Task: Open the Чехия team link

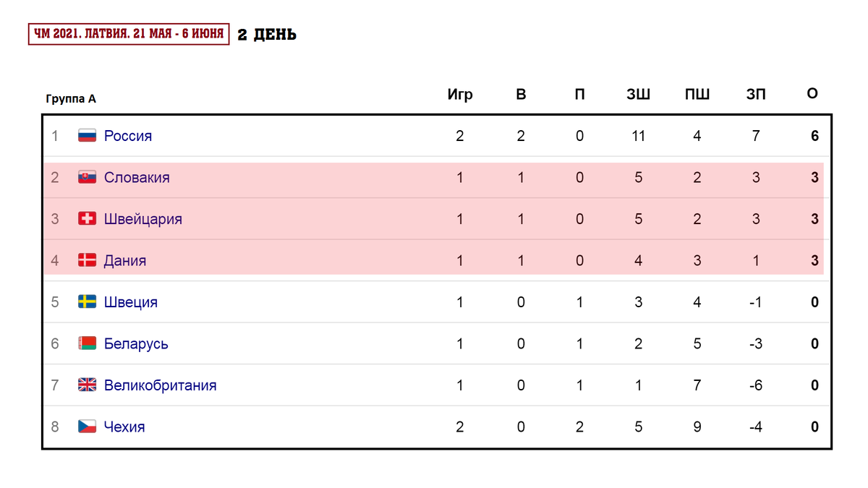Action: [x=124, y=427]
